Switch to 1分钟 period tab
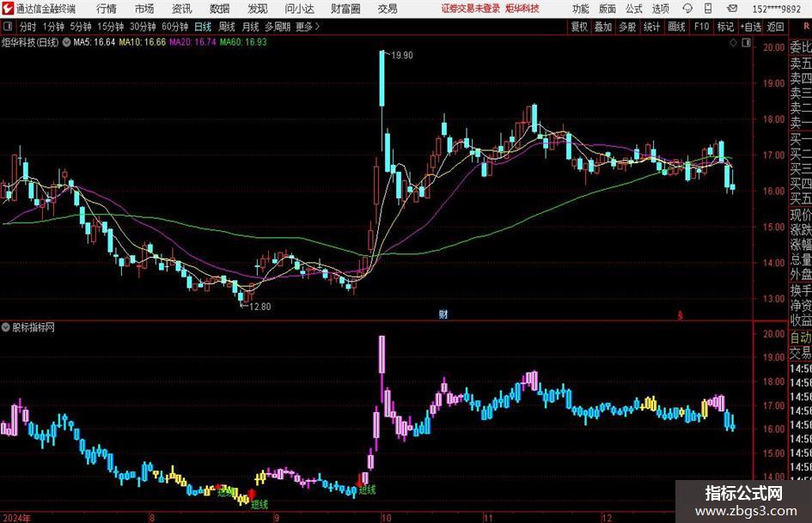This screenshot has height=523, width=812. pos(53,27)
